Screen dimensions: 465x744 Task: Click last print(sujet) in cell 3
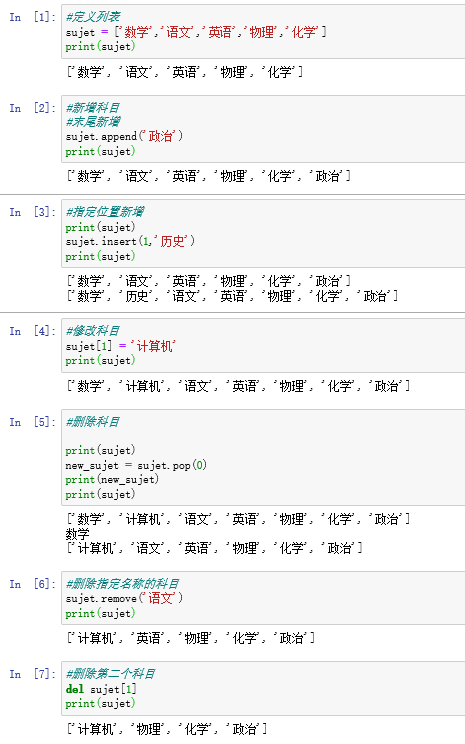[x=100, y=256]
